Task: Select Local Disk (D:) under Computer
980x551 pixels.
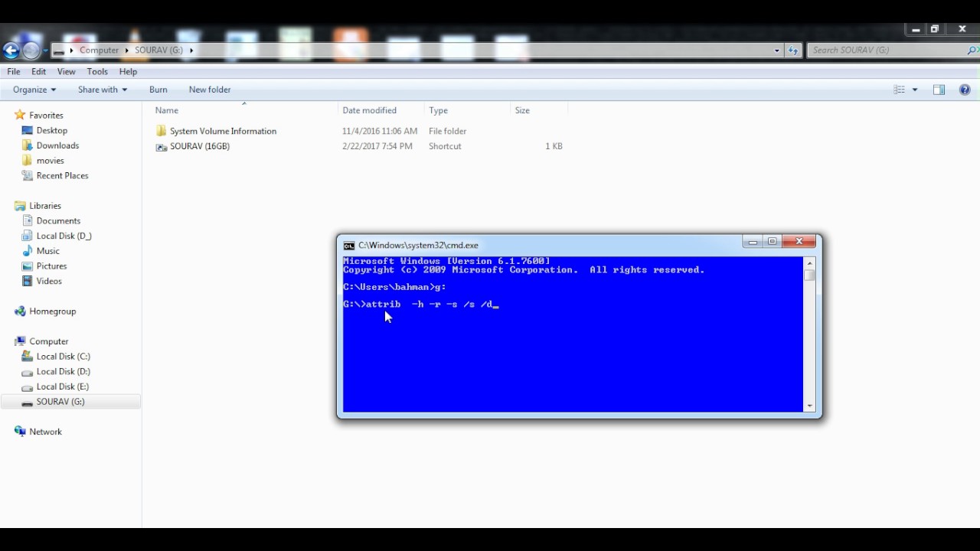Action: (63, 371)
